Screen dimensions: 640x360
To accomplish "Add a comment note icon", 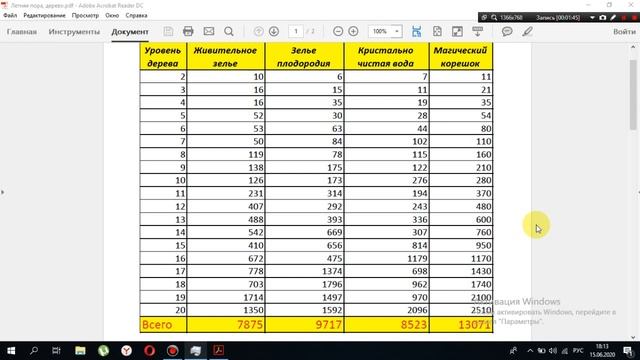I will click(x=507, y=31).
